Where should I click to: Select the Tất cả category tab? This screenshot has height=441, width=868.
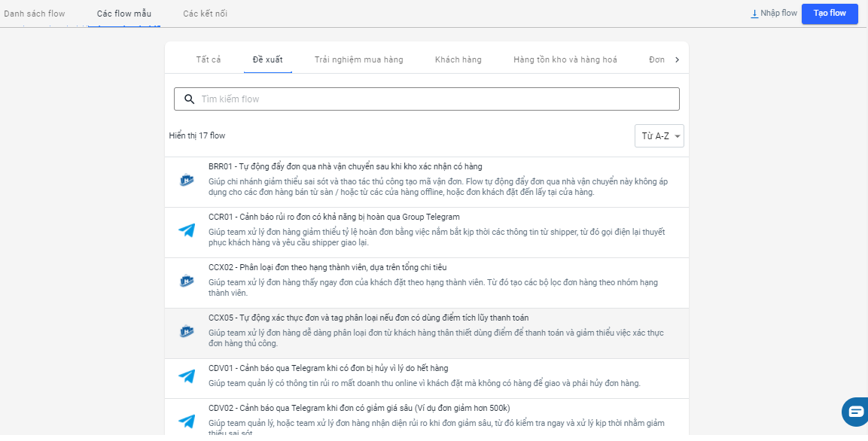coord(209,59)
